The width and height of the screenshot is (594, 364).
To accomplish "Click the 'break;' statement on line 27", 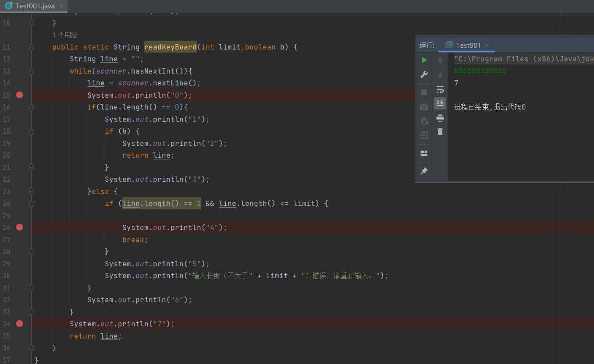I will tap(135, 240).
